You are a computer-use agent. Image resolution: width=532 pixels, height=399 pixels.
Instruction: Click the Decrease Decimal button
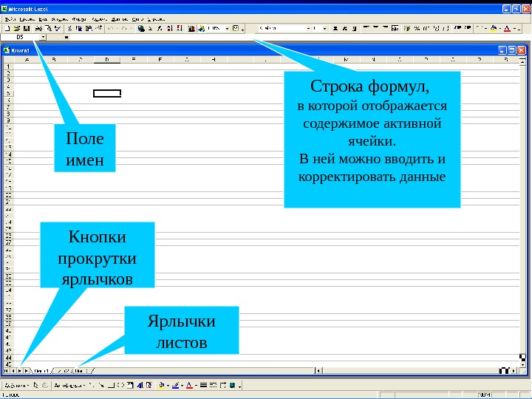click(446, 29)
